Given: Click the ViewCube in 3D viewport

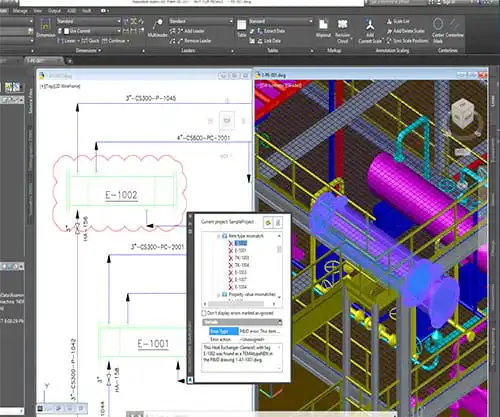Looking at the screenshot, I should [x=463, y=112].
